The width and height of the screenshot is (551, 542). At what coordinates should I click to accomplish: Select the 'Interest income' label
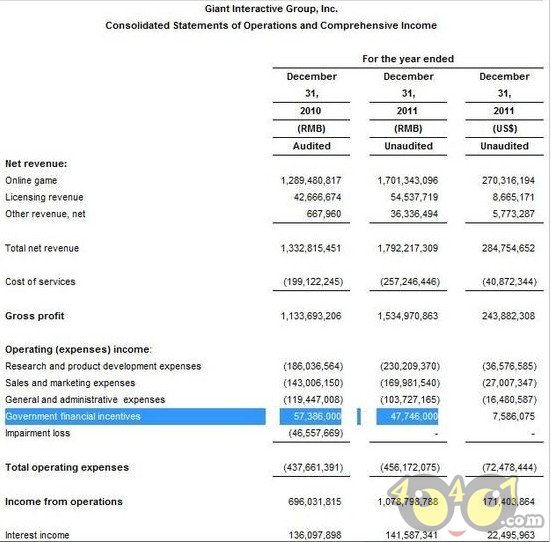(x=37, y=535)
